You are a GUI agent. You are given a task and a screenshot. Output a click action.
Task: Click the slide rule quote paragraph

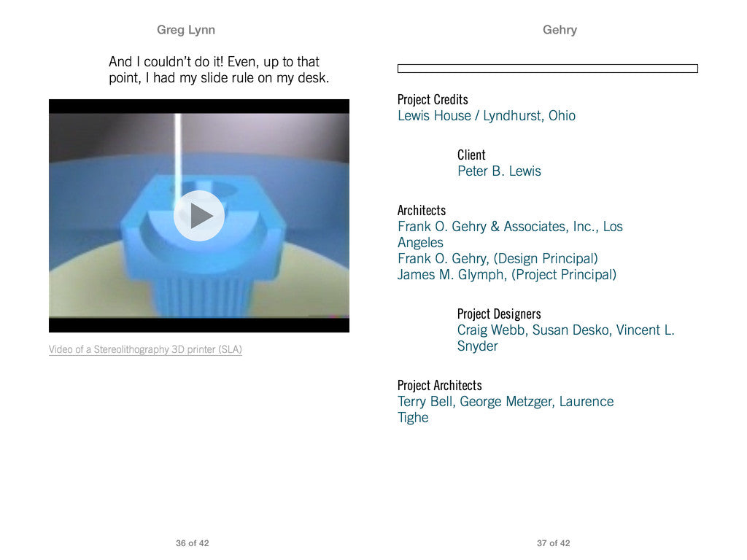coord(219,70)
